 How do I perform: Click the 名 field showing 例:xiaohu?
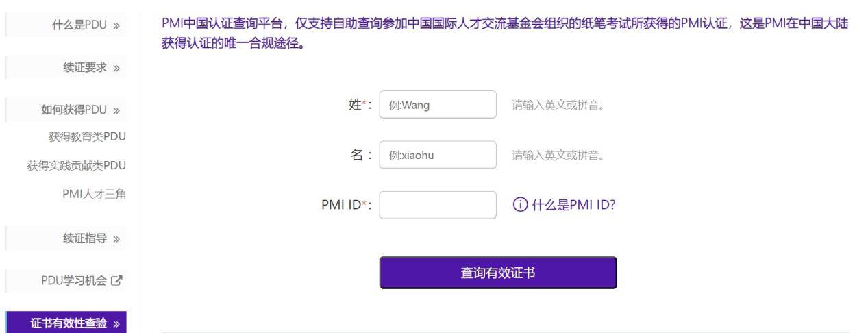point(438,155)
